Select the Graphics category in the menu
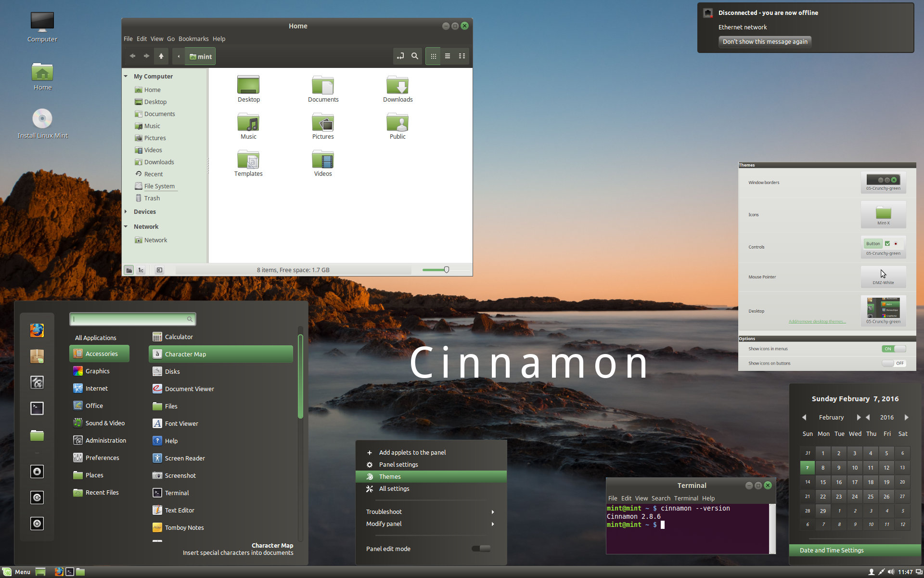Screen dimensions: 924x578 (99, 371)
